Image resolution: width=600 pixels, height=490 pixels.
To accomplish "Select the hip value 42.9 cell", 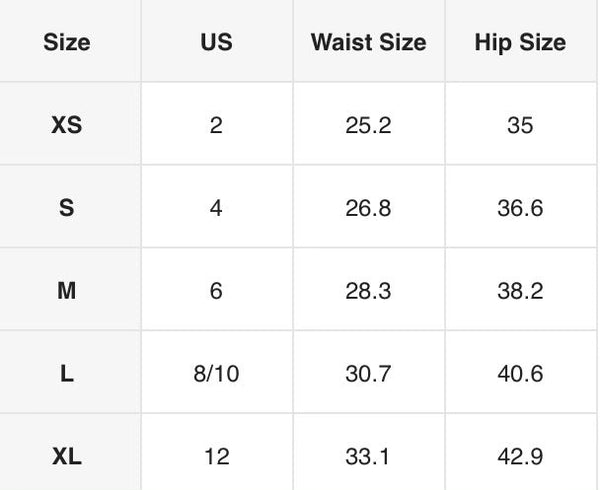I will (x=520, y=456).
